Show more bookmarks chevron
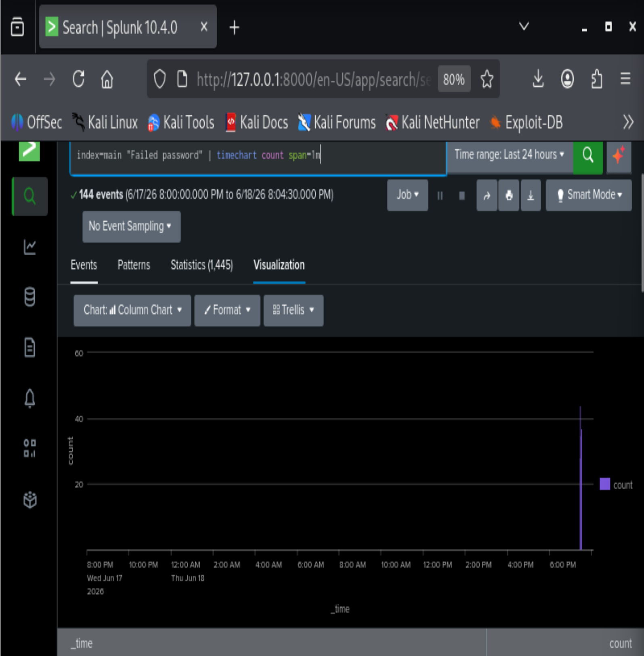 [628, 122]
